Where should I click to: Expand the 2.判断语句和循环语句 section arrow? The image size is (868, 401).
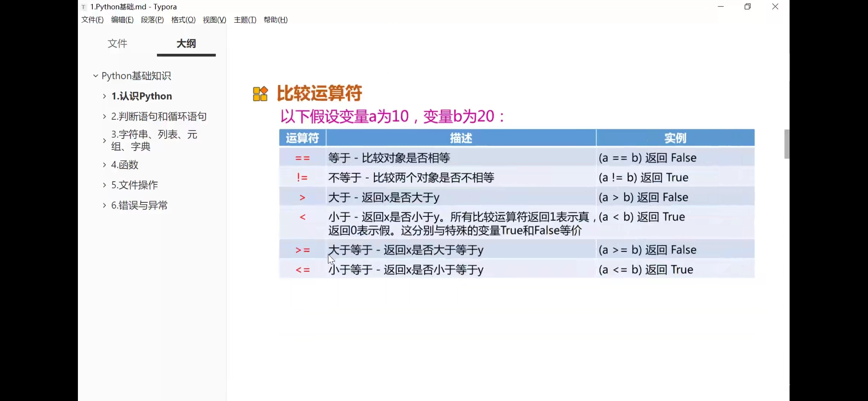104,117
